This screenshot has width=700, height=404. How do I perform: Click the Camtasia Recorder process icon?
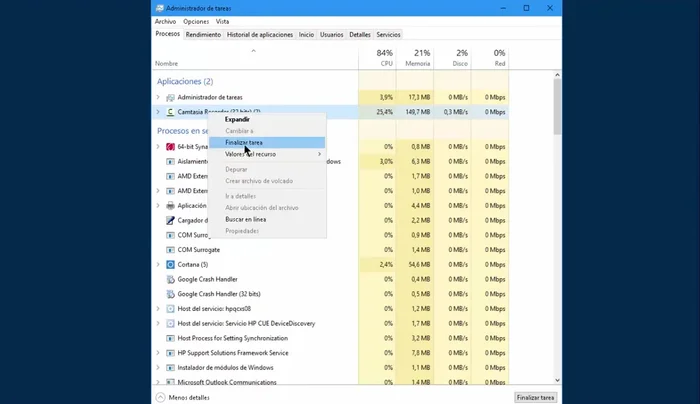point(170,112)
